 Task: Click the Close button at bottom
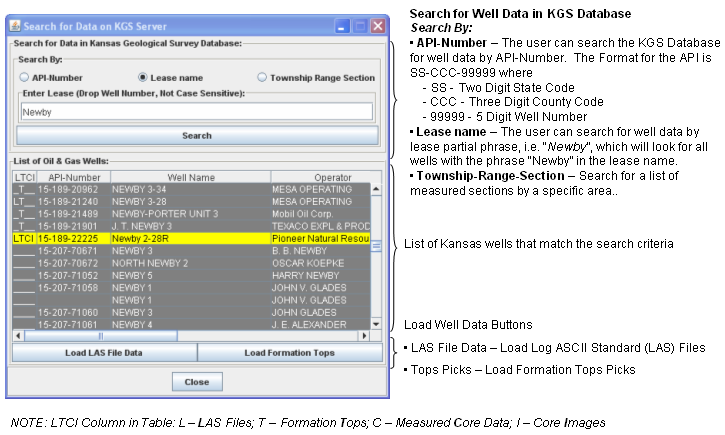197,382
